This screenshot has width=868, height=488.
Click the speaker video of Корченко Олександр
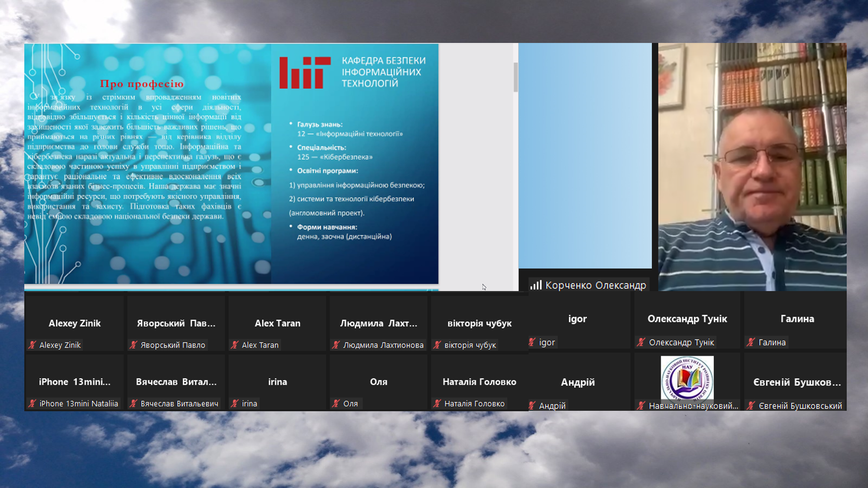coord(752,167)
